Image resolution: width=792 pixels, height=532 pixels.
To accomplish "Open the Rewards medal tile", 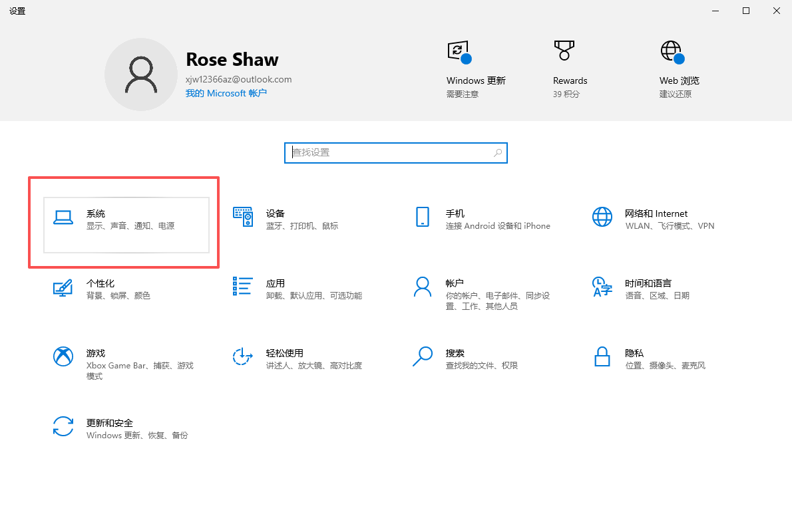I will click(570, 70).
